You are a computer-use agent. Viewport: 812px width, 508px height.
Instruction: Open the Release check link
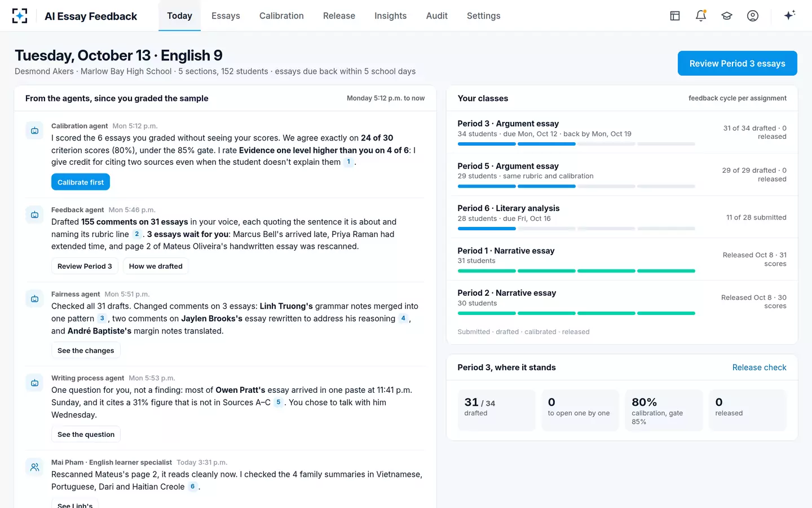coord(759,367)
